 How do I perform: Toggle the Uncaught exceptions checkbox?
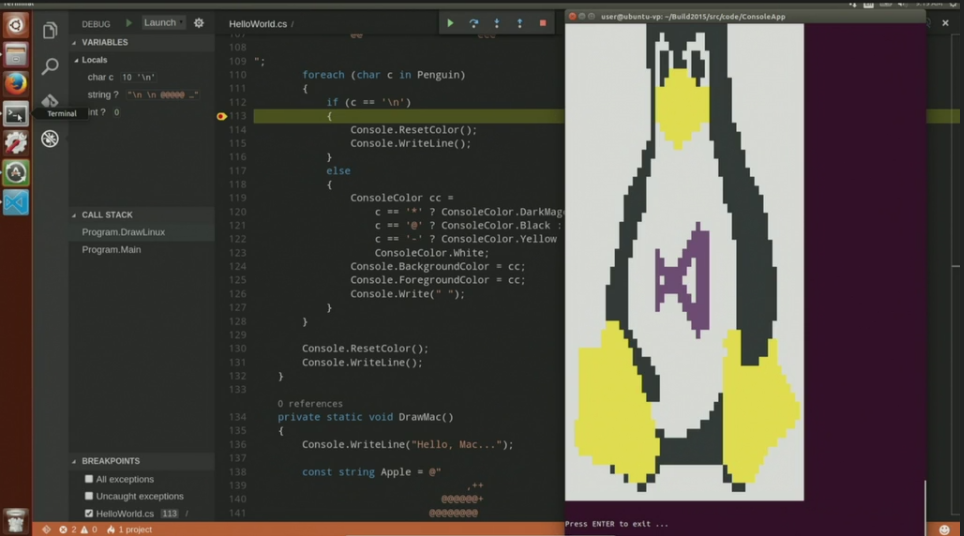[x=89, y=496]
